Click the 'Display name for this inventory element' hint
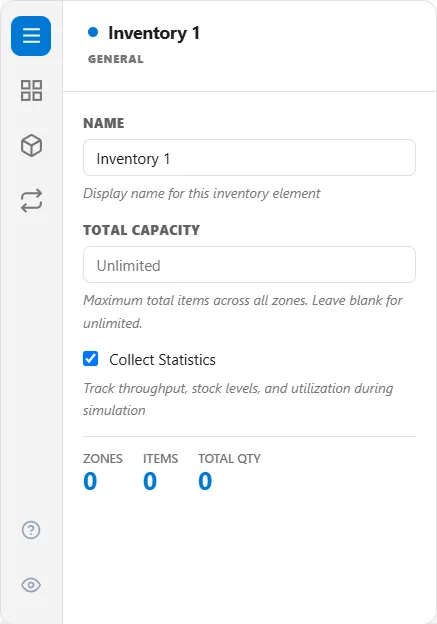437x624 pixels. point(202,194)
